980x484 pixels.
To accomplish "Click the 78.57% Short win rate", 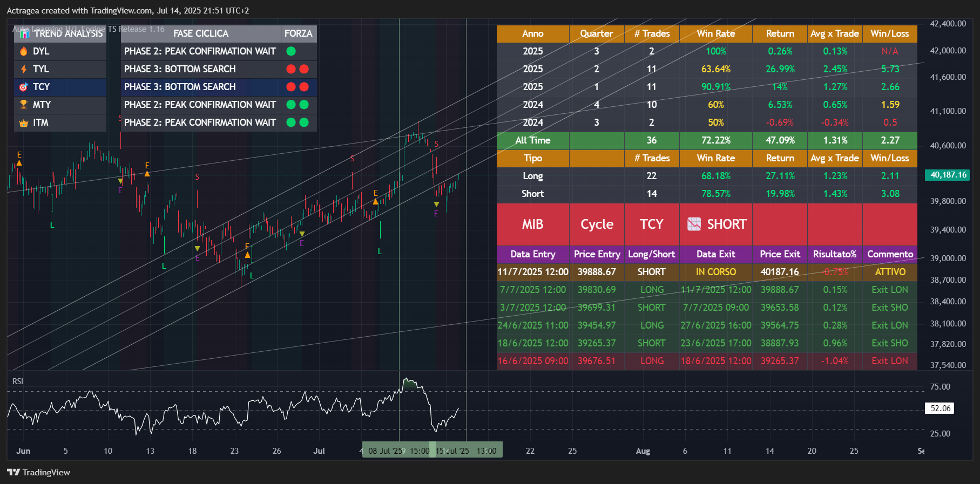I will (x=716, y=194).
